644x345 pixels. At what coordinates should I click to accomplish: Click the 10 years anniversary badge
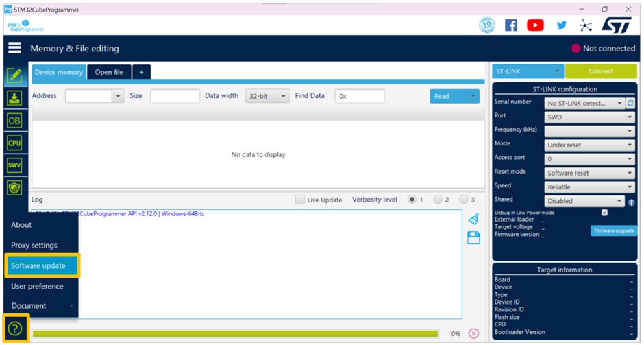point(487,25)
